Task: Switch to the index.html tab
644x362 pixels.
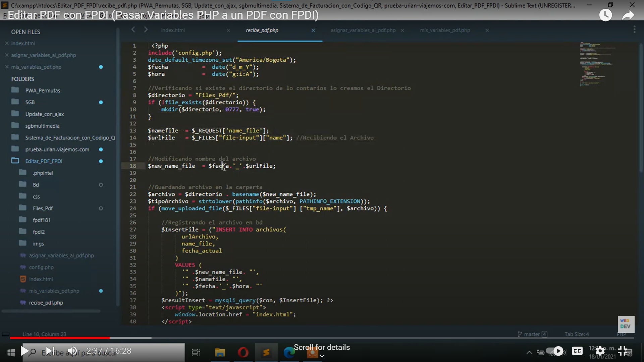Action: [x=173, y=31]
